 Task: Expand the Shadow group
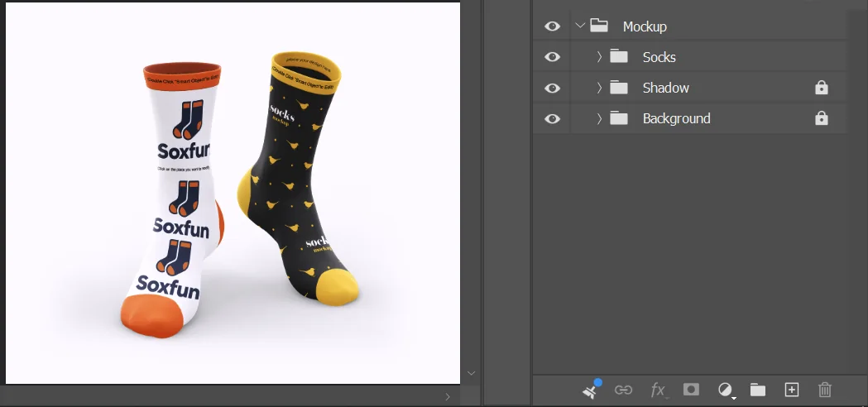tap(600, 88)
